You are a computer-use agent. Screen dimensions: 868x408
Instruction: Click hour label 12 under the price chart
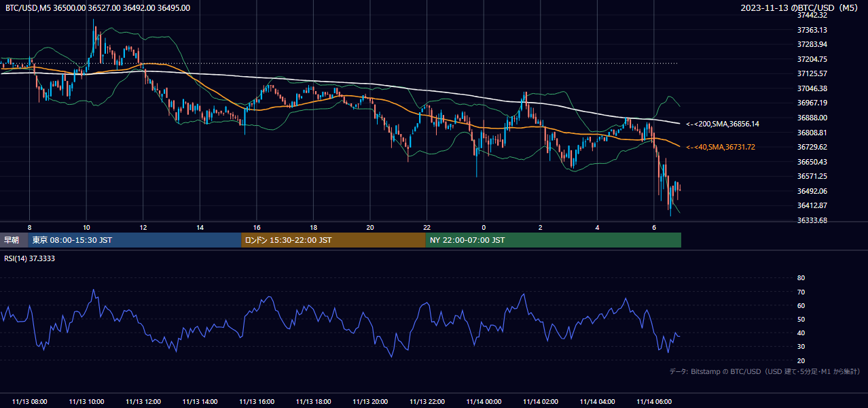[x=143, y=227]
